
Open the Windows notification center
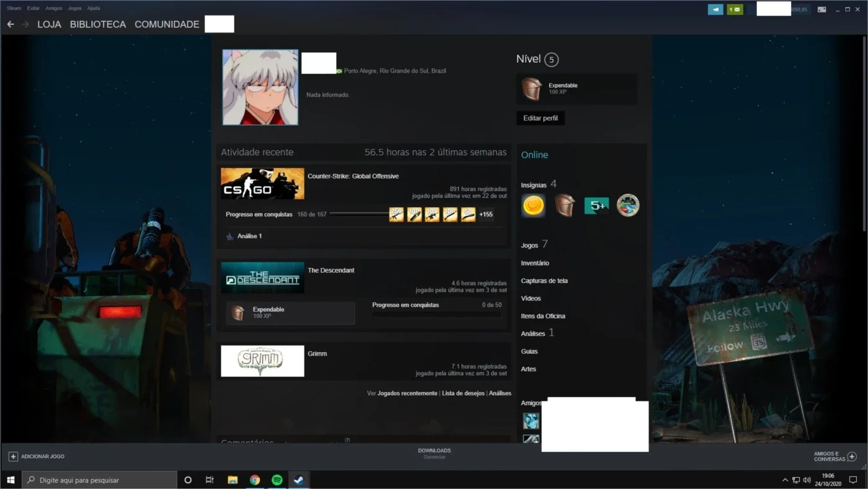pos(853,480)
